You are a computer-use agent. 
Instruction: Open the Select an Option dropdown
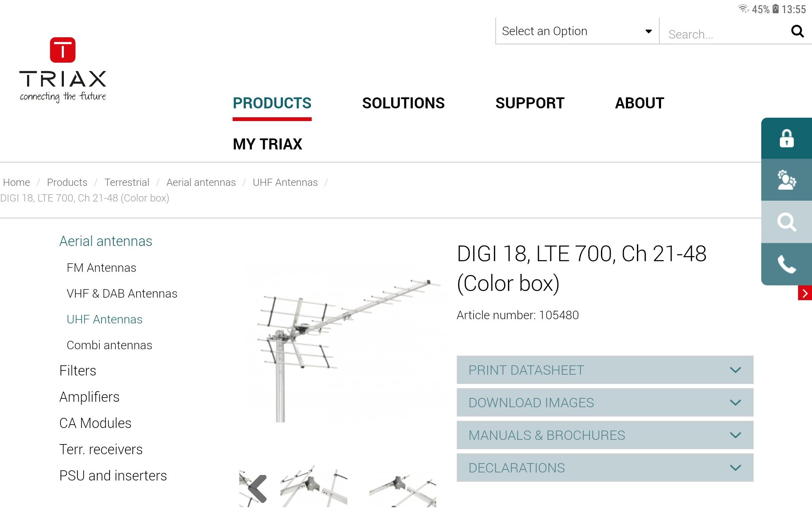[577, 31]
